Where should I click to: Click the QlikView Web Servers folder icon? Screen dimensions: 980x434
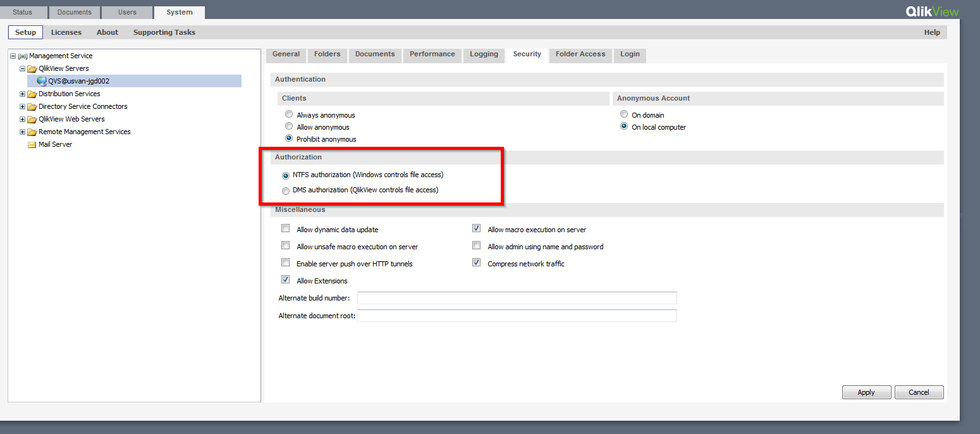tap(32, 119)
